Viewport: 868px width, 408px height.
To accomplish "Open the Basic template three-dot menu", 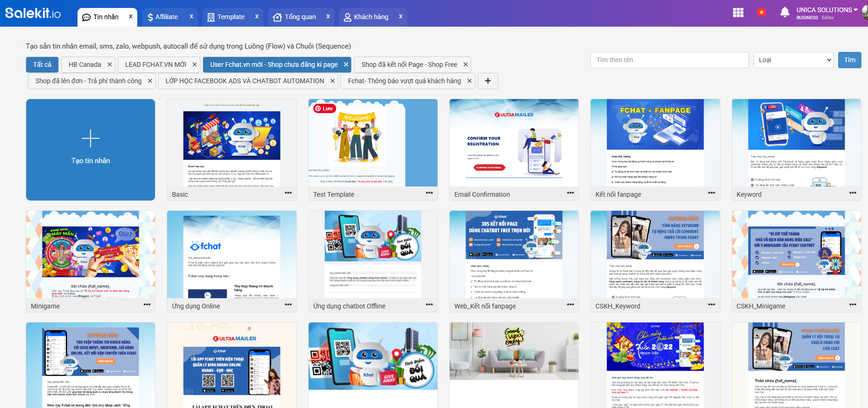I will 288,193.
